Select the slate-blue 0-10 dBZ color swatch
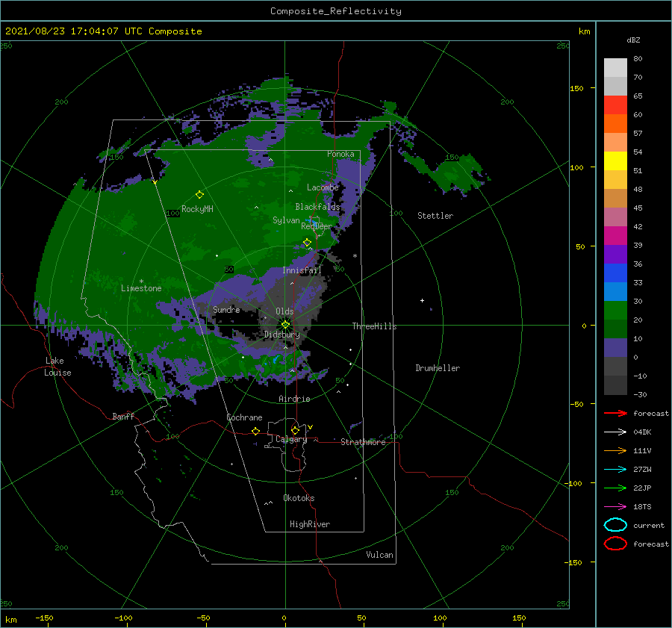This screenshot has width=672, height=628. [x=615, y=348]
